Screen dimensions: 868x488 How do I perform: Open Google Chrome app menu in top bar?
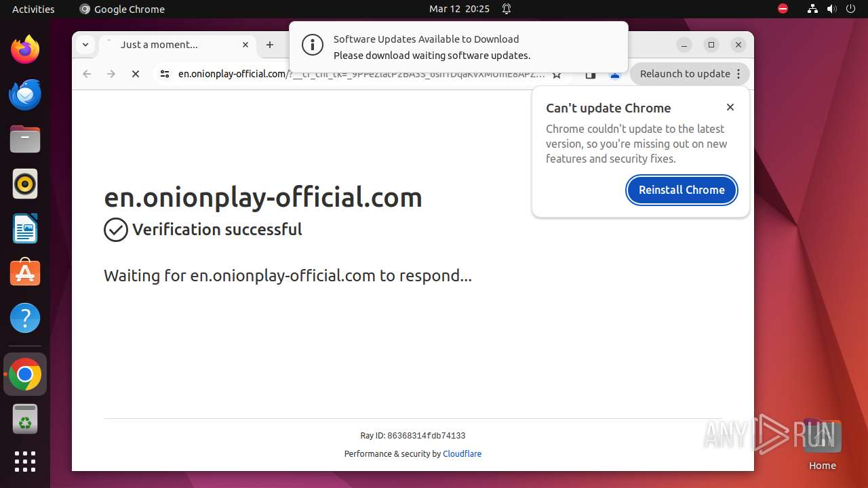click(x=122, y=9)
